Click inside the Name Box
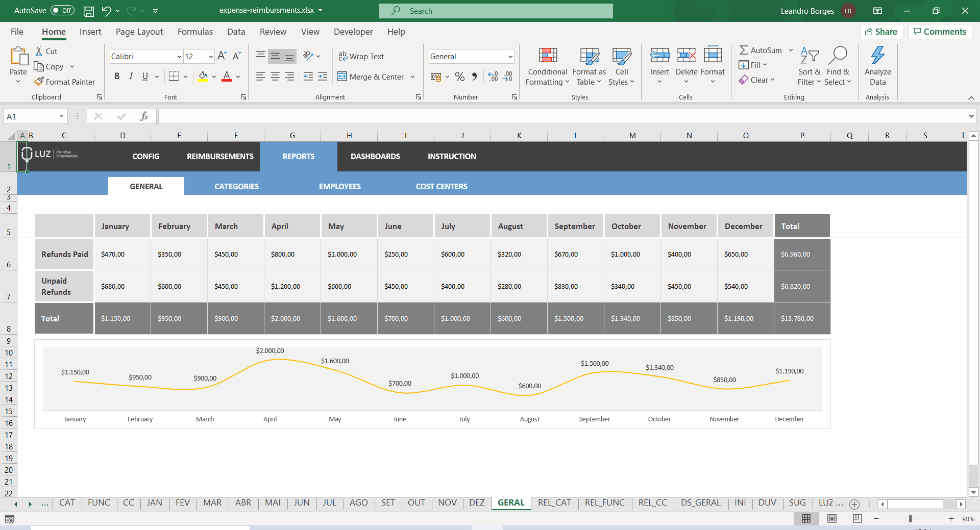 31,116
